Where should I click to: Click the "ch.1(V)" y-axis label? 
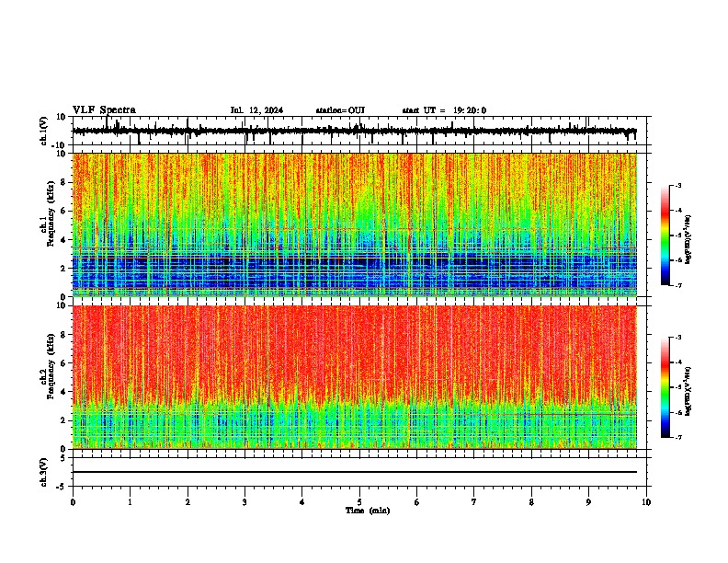(44, 131)
